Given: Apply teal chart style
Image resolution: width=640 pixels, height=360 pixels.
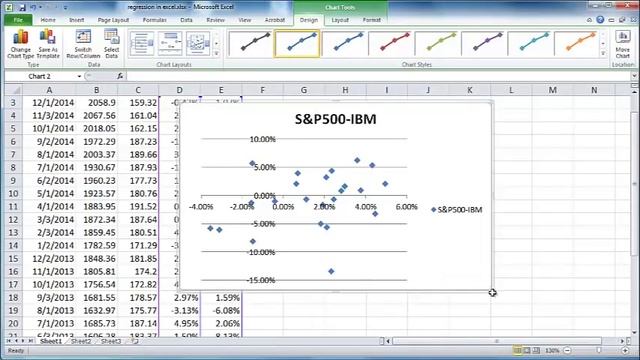Looking at the screenshot, I should click(x=530, y=43).
